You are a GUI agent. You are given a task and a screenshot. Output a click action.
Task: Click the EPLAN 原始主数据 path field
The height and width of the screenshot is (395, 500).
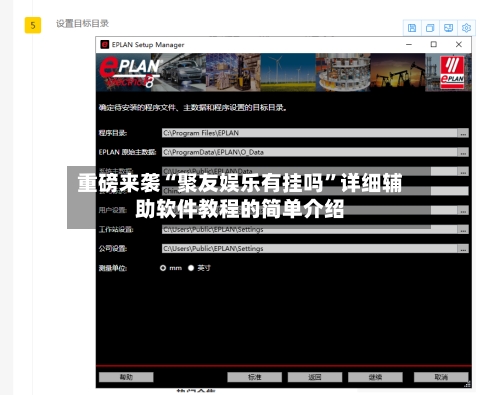click(310, 152)
